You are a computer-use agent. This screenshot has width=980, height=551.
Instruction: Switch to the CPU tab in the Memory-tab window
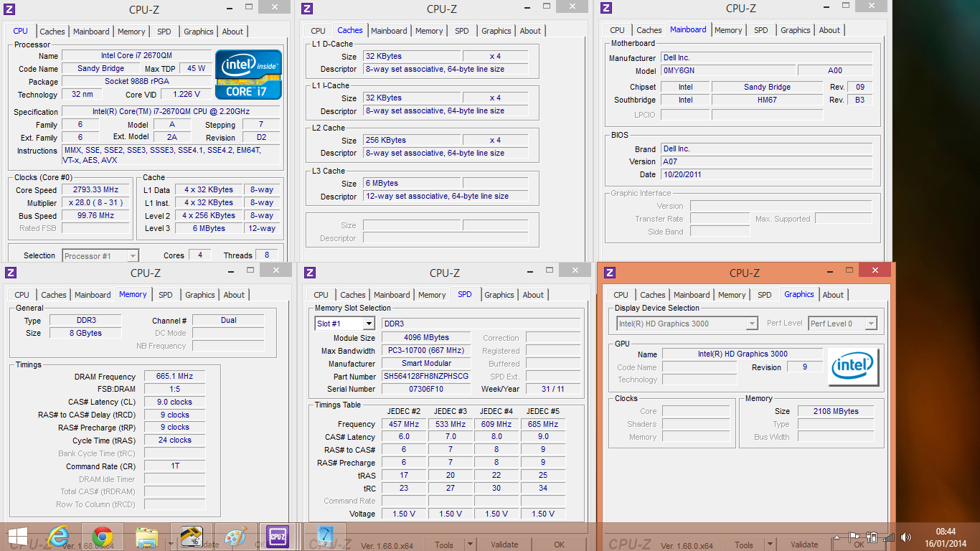22,295
